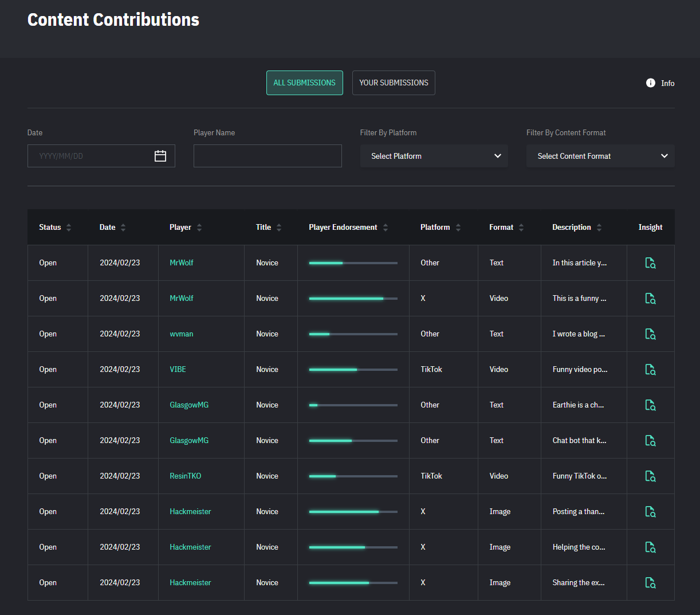Sort by Player Endorsement column arrows
700x615 pixels.
[x=386, y=228]
